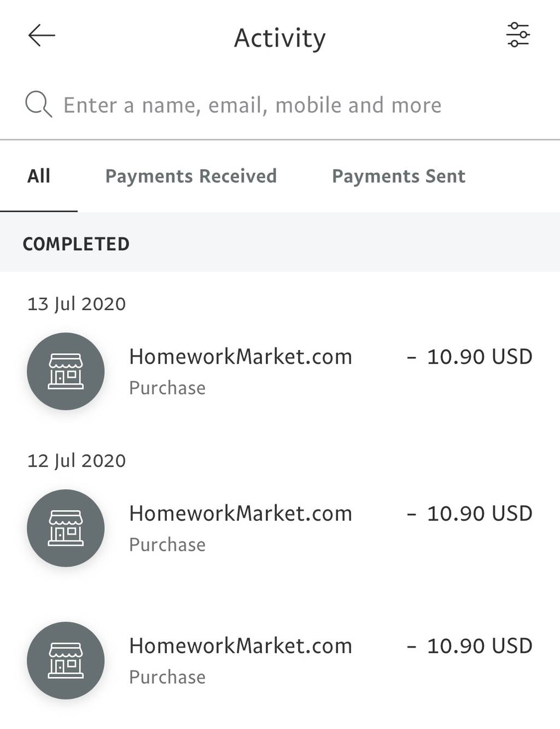Switch to Payments Sent tab
560x729 pixels.
(x=399, y=176)
